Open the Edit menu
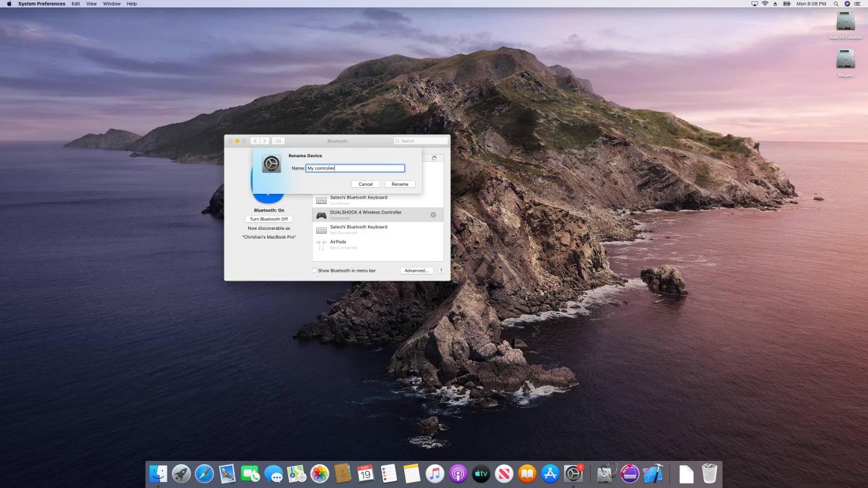Viewport: 868px width, 488px height. [76, 4]
